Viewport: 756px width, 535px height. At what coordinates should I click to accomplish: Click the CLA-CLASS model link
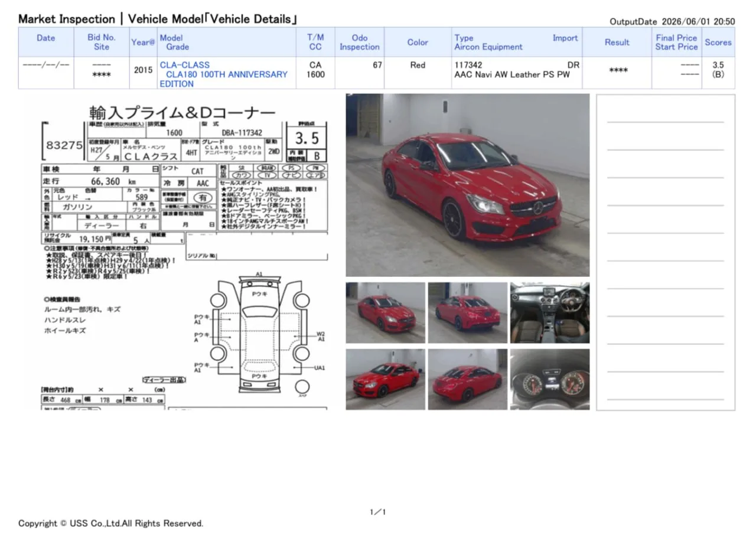(184, 65)
